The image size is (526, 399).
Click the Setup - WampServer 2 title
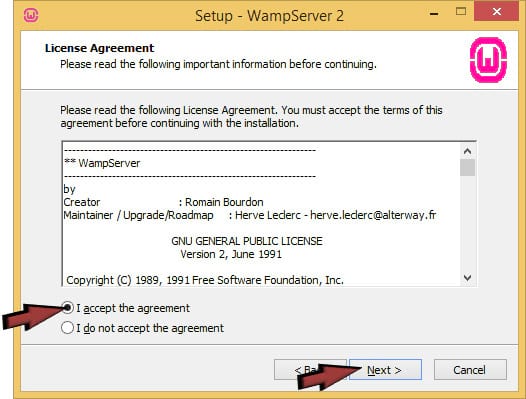[x=269, y=16]
